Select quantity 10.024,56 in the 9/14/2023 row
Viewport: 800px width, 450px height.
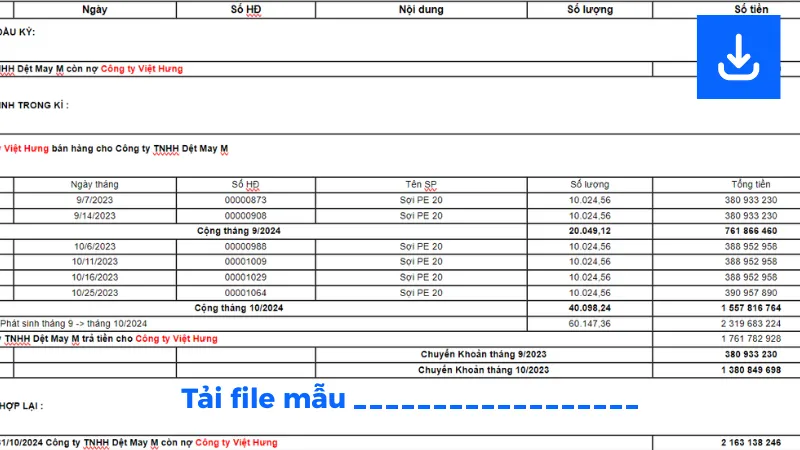pos(590,216)
